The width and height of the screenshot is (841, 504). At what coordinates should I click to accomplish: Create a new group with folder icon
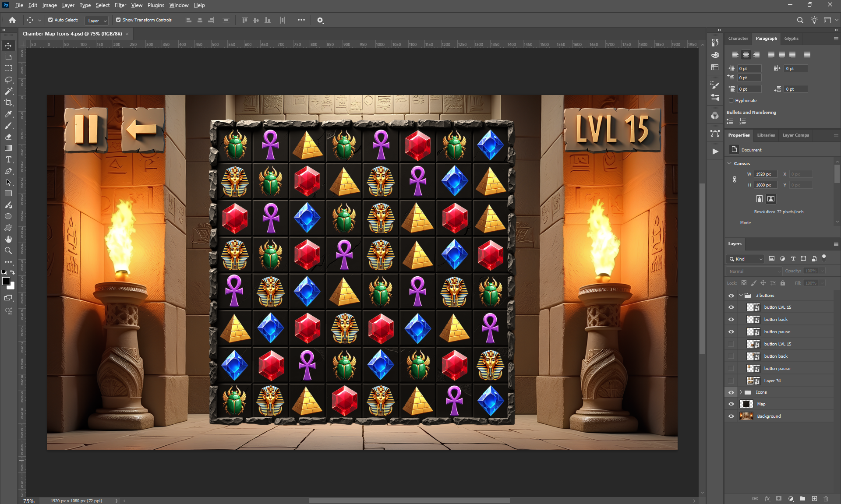pos(802,498)
